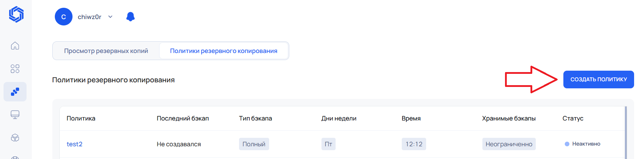Open the test2 policy link
This screenshot has width=644, height=159.
[75, 144]
